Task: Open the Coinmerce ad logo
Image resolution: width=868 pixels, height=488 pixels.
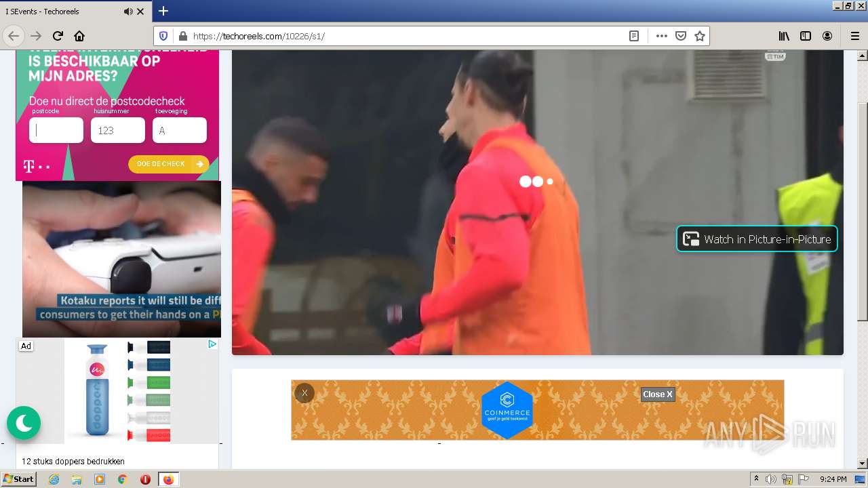Action: coord(507,410)
